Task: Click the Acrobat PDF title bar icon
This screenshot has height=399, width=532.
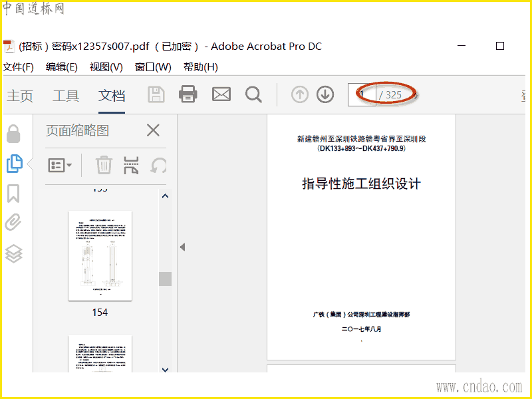Action: 9,47
